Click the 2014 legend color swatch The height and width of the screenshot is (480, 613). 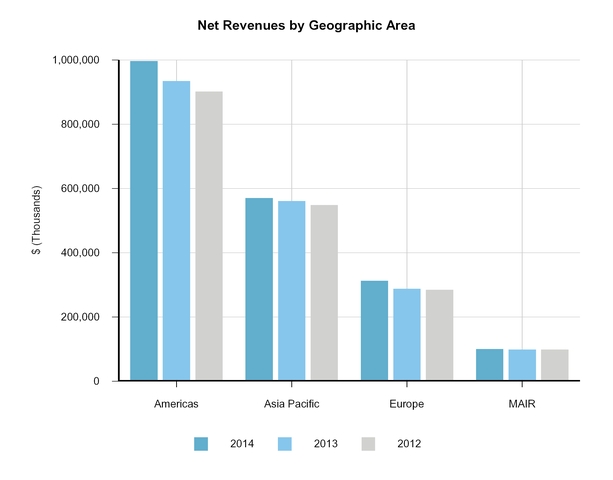201,443
